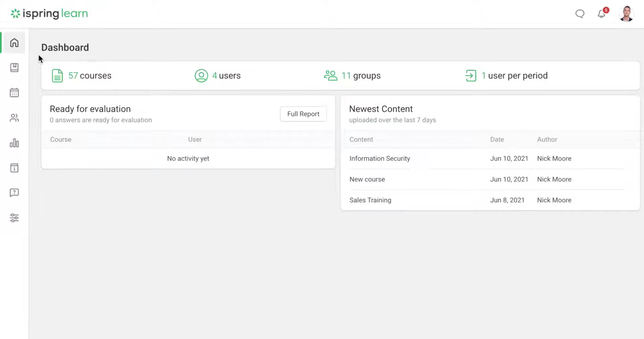Open the Reports bar chart sidebar icon

14,143
